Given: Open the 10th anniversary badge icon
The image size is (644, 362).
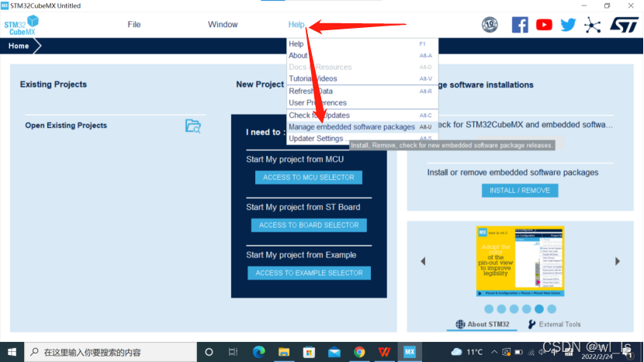Looking at the screenshot, I should coord(490,25).
